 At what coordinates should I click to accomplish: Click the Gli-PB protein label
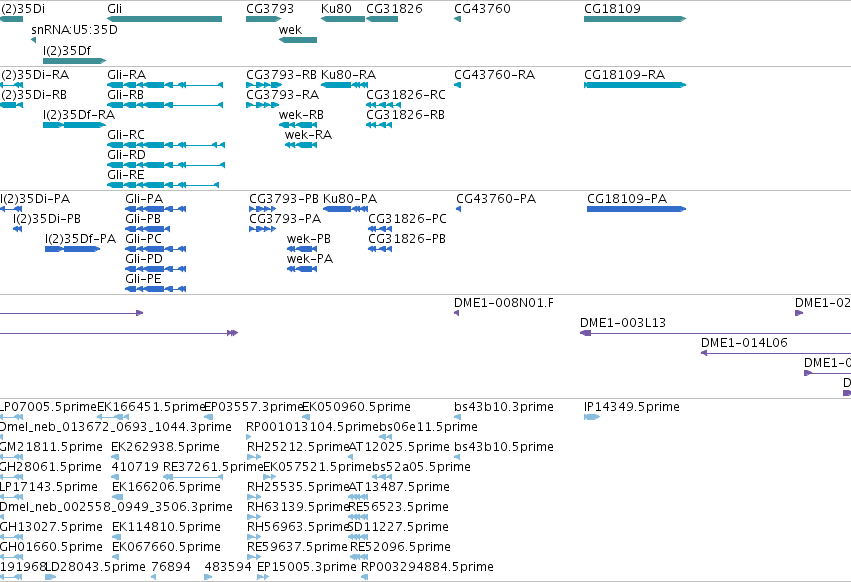143,219
